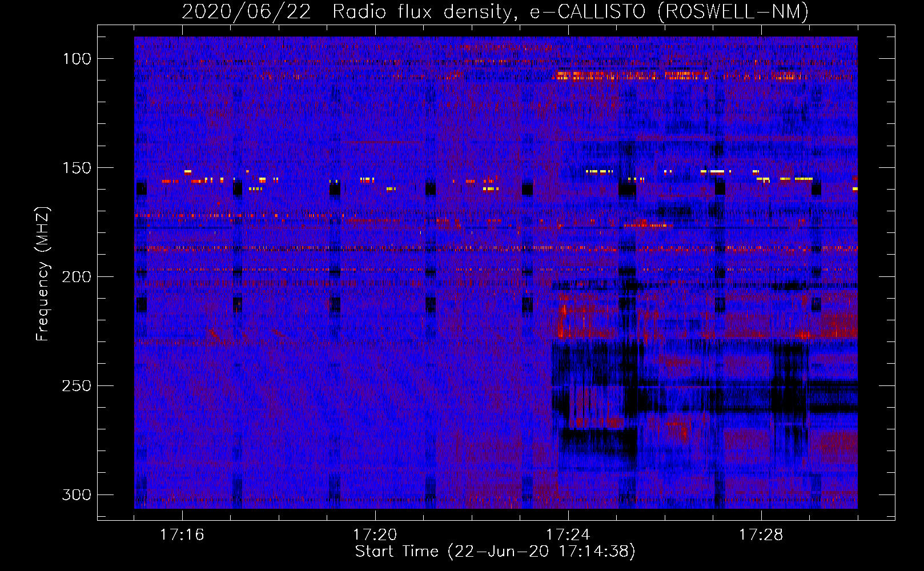Click the 17:24 time tick label
924x571 pixels.
568,535
